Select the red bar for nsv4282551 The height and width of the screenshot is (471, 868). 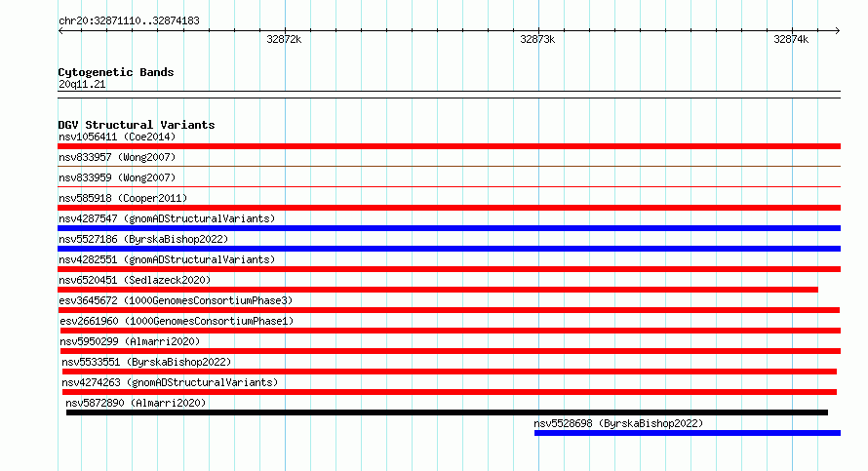(449, 269)
